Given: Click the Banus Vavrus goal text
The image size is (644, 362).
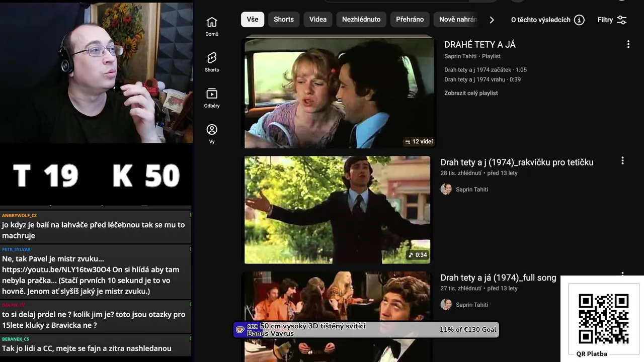Looking at the screenshot, I should (270, 333).
